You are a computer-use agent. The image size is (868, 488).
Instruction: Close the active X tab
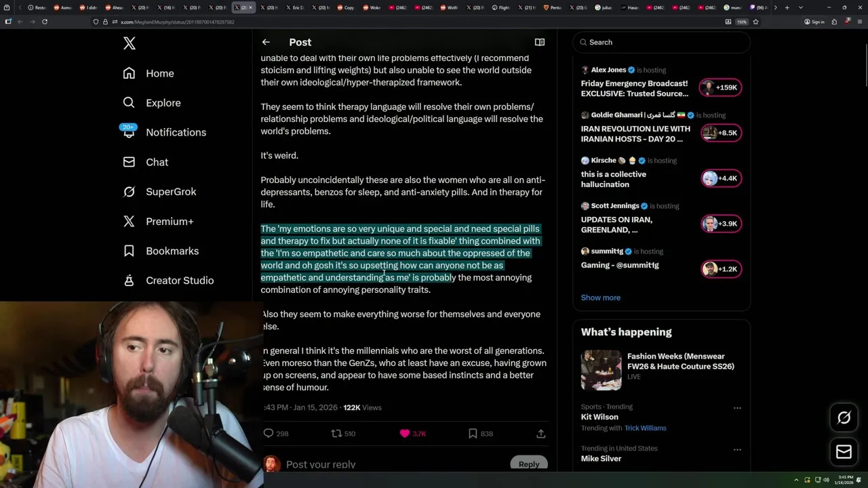(251, 7)
